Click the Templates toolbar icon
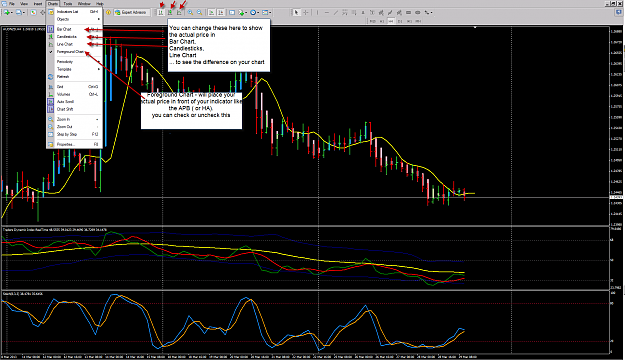 click(265, 12)
